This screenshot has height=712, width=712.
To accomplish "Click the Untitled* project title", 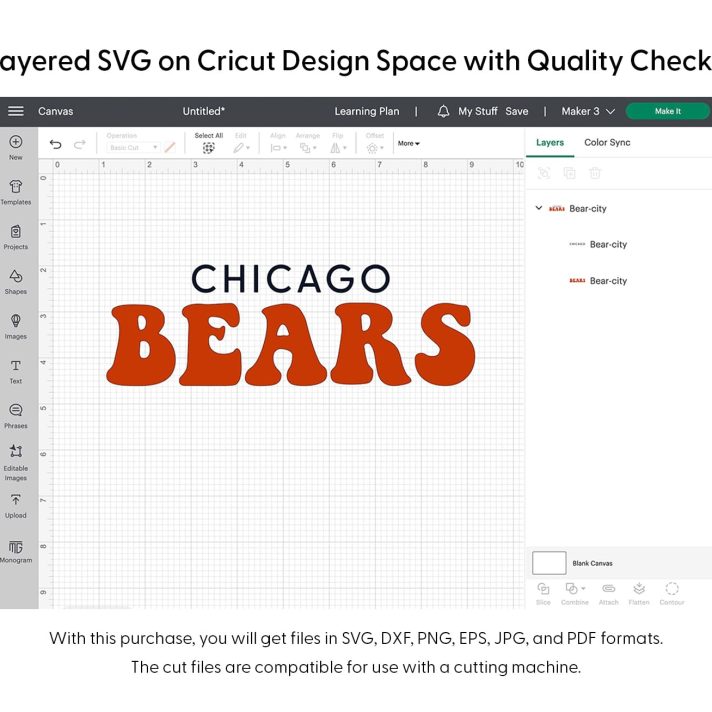I will pyautogui.click(x=203, y=111).
